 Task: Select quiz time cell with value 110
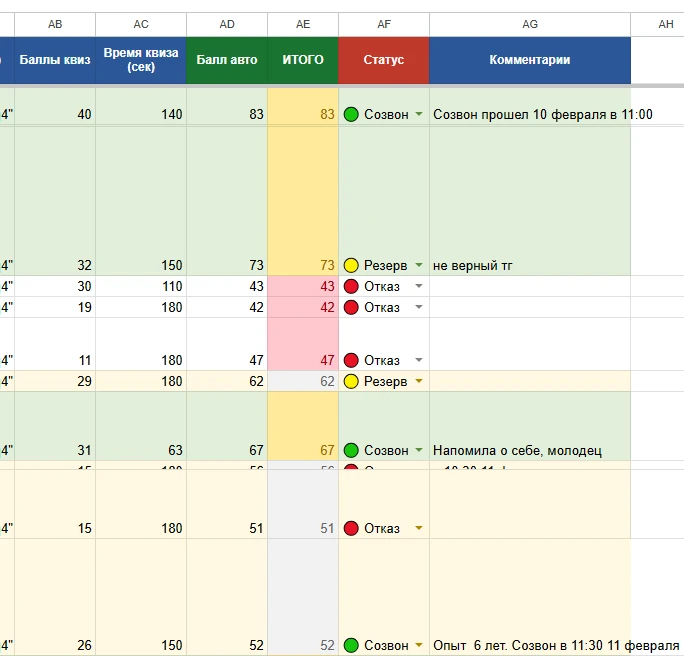pos(141,286)
